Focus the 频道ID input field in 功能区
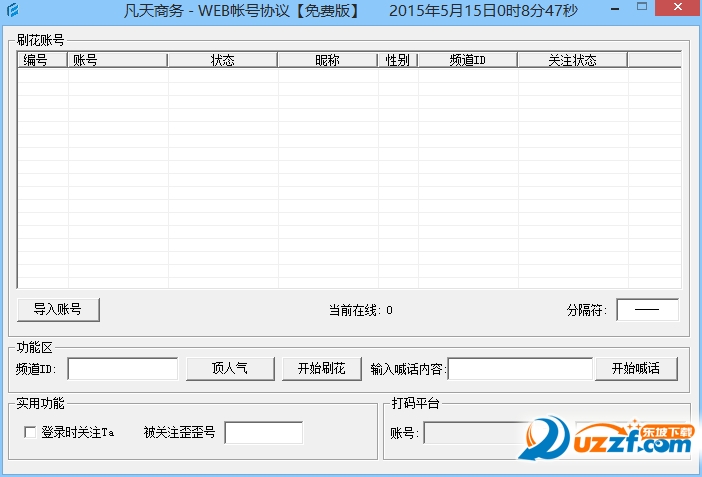Screen dimensions: 702x477 (123, 369)
